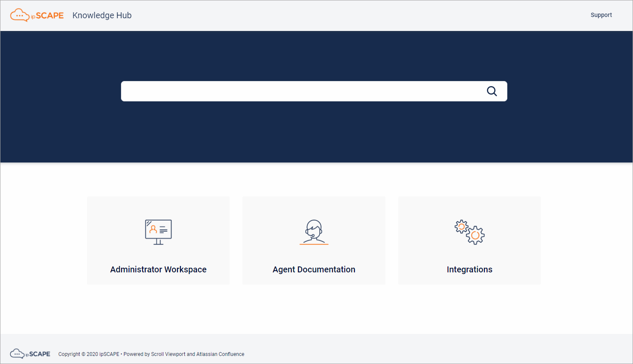Click the Knowledge Hub title text
The width and height of the screenshot is (633, 364).
point(102,15)
